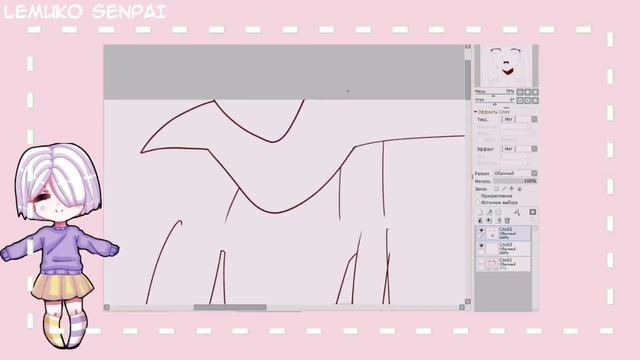Collapse the 'Эффекты слоя' section
The height and width of the screenshot is (360, 640).
tap(476, 112)
